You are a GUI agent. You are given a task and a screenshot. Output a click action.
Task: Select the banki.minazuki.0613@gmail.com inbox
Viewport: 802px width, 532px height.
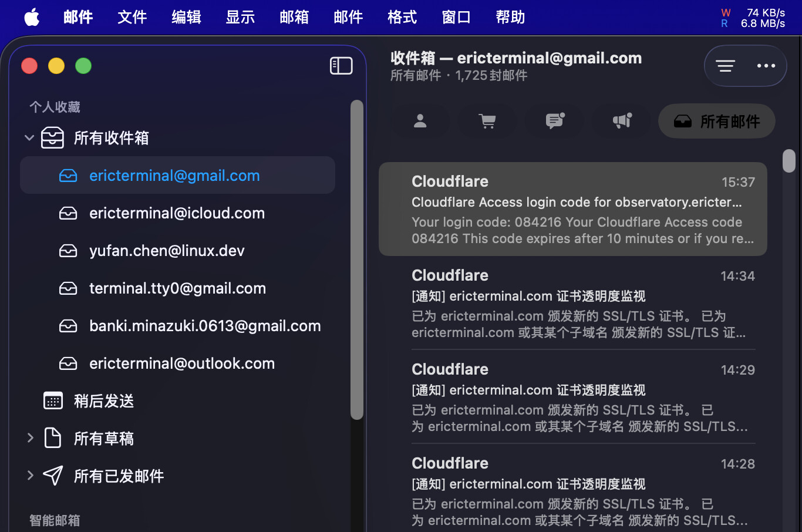177,325
